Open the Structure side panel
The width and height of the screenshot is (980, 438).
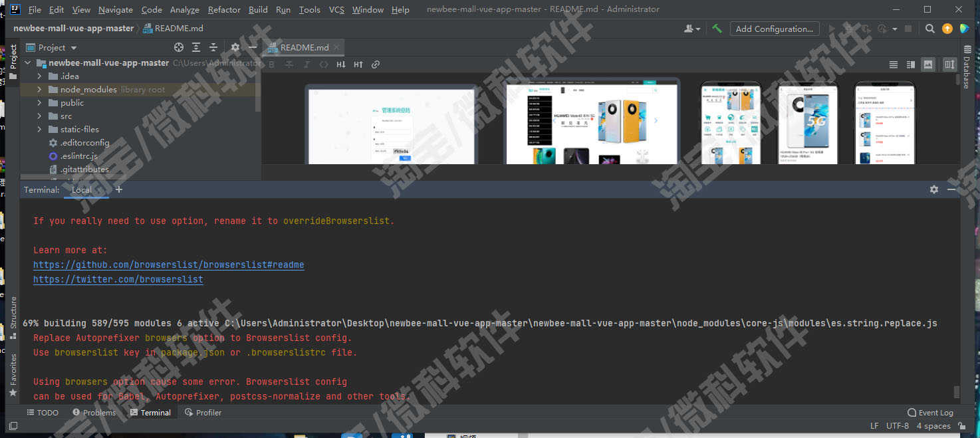13,317
